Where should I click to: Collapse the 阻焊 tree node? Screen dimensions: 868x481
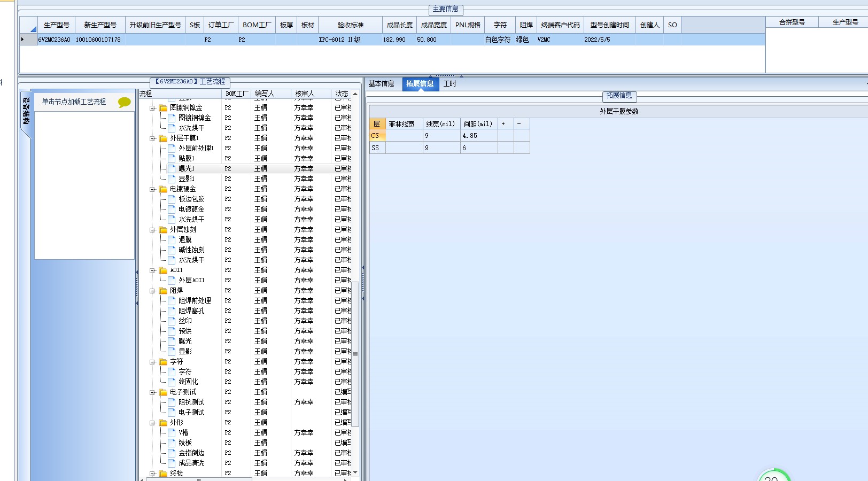[152, 291]
